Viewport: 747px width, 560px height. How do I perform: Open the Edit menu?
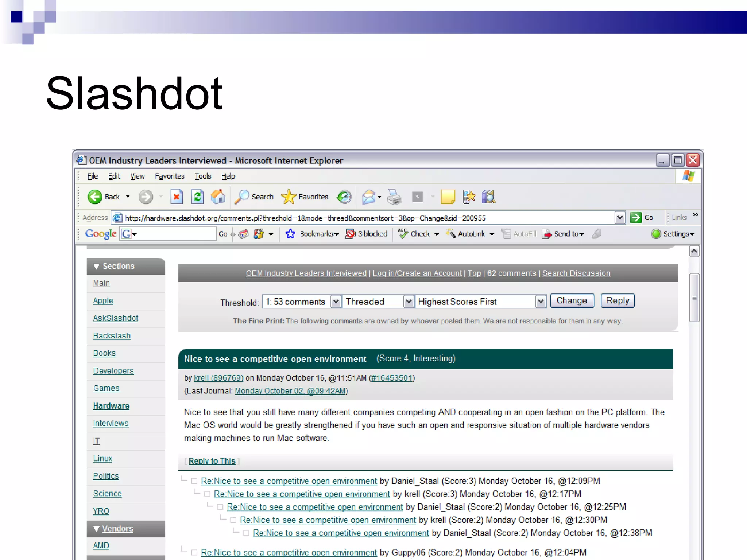tap(114, 176)
